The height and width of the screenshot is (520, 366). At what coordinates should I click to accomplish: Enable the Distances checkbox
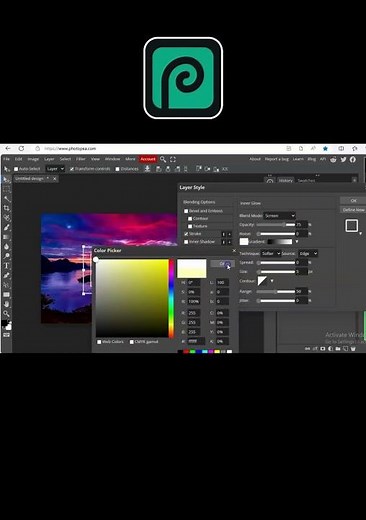117,169
